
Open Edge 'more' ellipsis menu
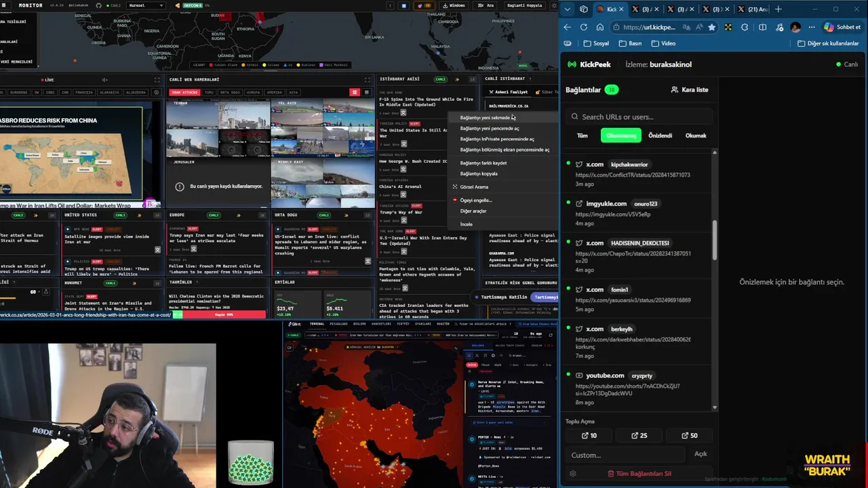point(812,27)
